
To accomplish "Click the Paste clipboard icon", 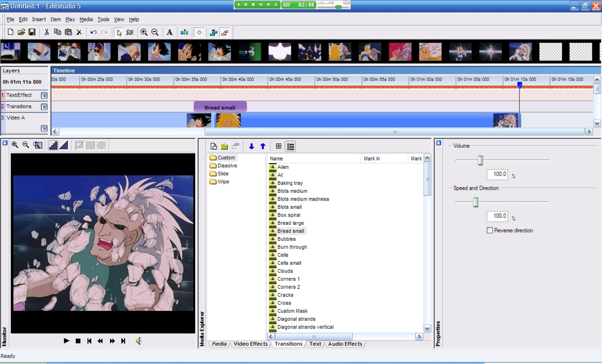I will (x=68, y=32).
